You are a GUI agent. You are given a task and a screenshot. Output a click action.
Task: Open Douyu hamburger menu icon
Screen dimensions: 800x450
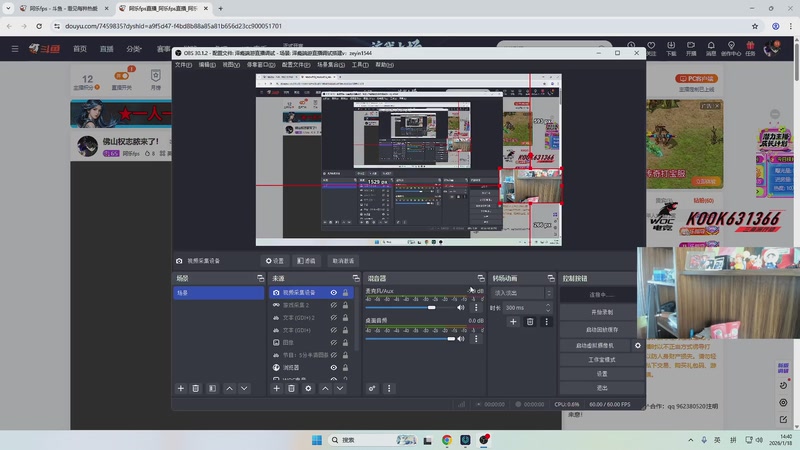click(15, 49)
